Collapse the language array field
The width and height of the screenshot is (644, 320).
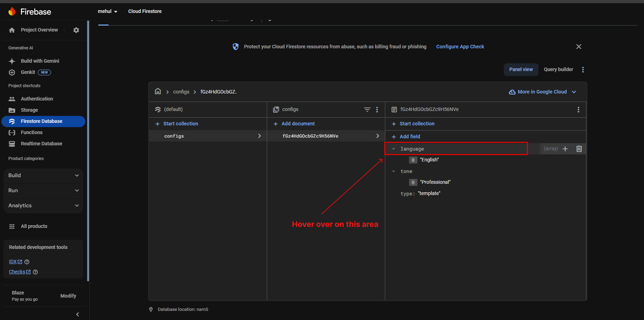coord(394,149)
